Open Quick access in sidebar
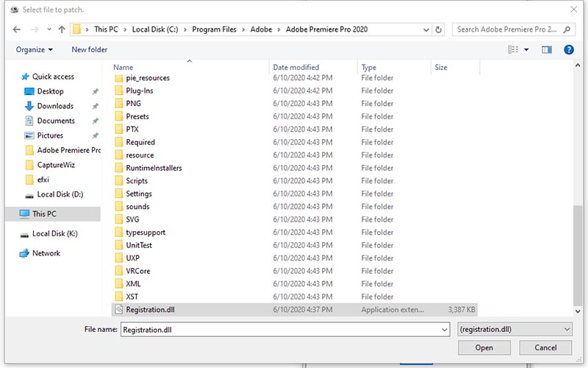Viewport: 588px width, 368px height. [53, 77]
